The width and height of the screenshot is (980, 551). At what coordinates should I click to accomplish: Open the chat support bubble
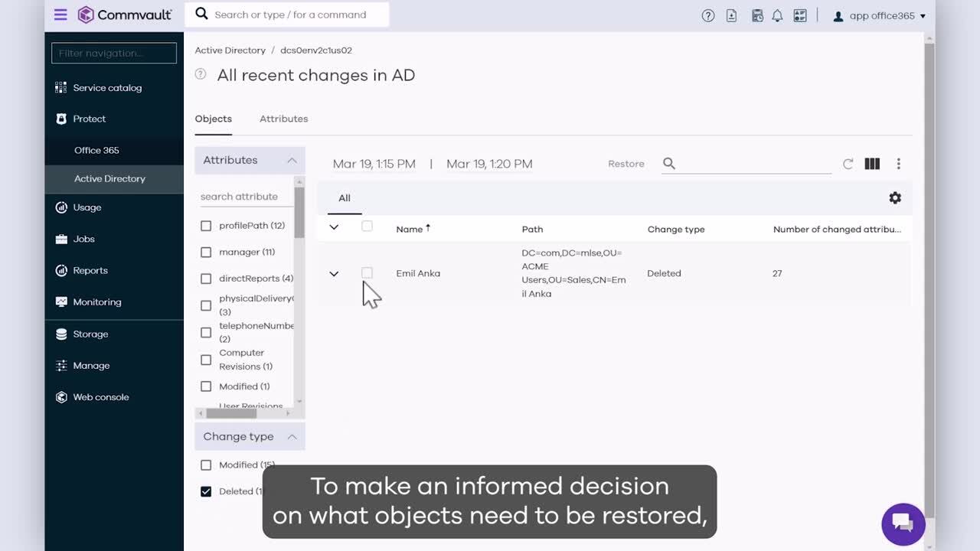pos(903,523)
